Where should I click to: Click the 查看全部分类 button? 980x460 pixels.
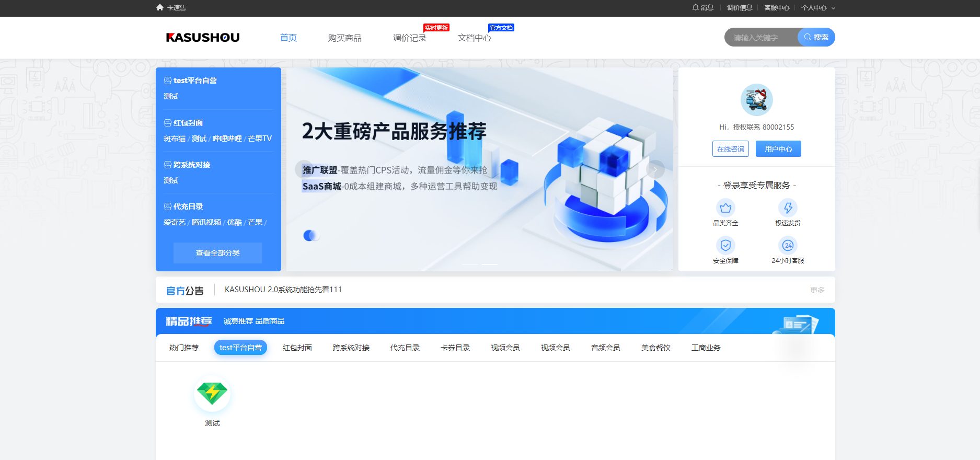tap(218, 253)
